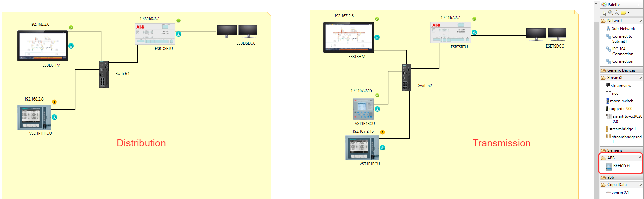Click download badge beside ESBDSRTU

(x=179, y=34)
